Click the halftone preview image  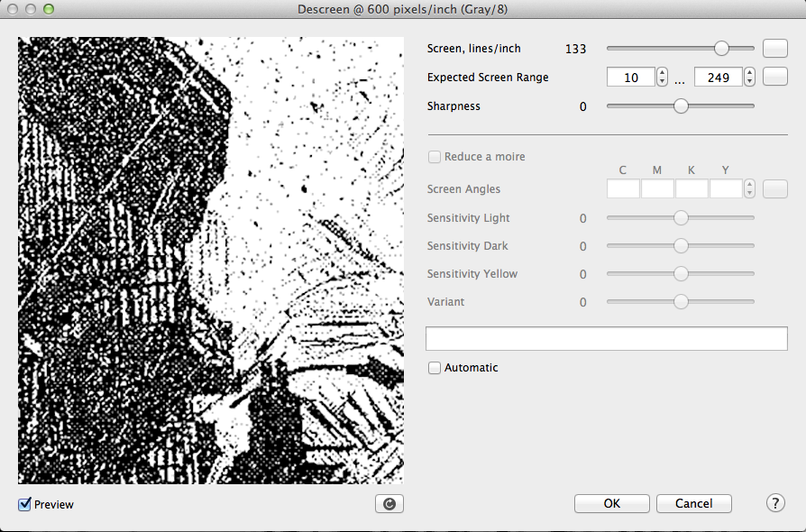pos(211,260)
